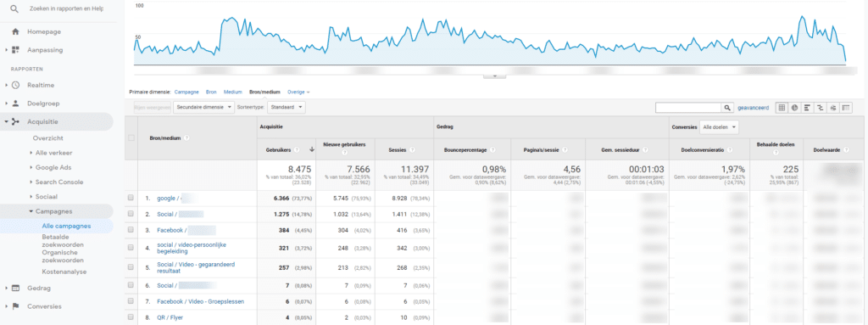Switch to term cloud view
Screen dimensions: 868x325
(832, 108)
